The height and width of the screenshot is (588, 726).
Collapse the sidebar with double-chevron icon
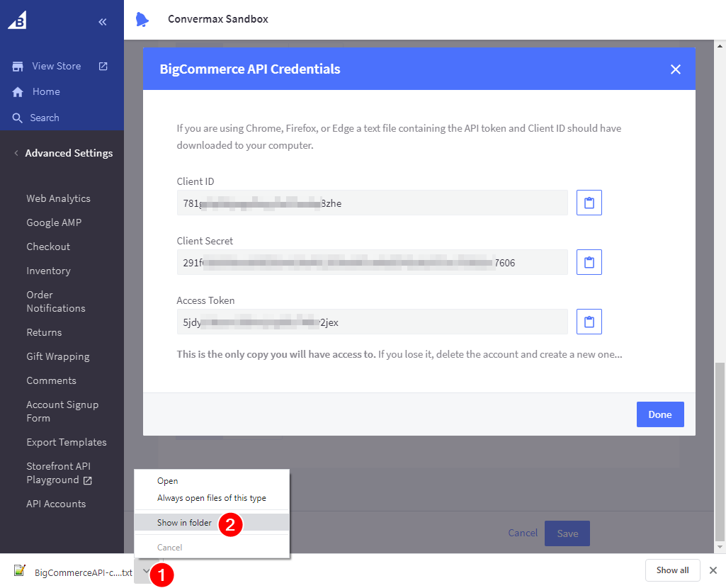click(103, 22)
